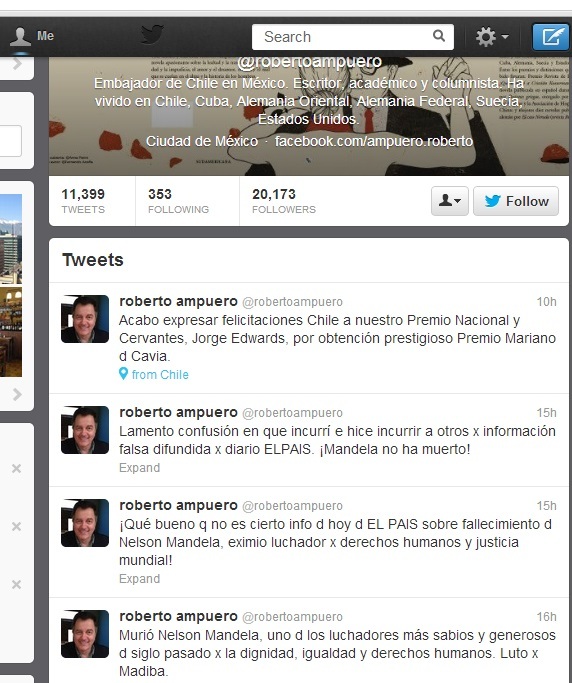Follow roberto ampuero
This screenshot has height=683, width=572.
[516, 201]
